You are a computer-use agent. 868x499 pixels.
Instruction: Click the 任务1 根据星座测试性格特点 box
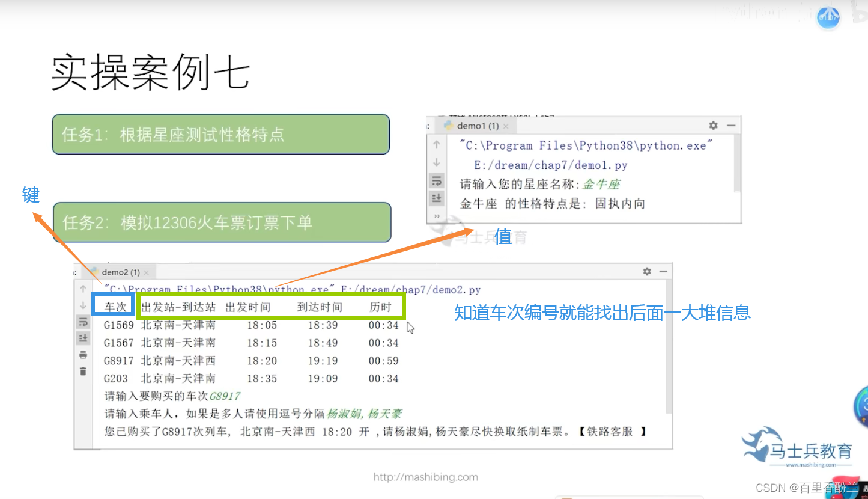pyautogui.click(x=221, y=134)
